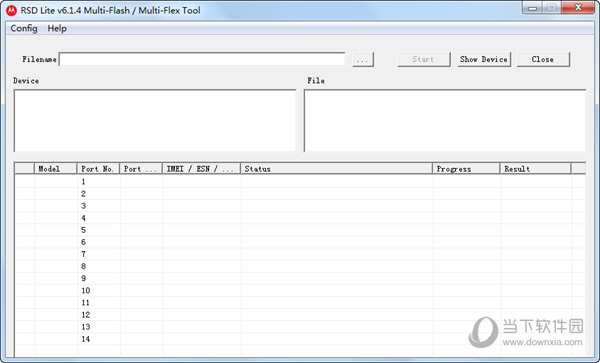The image size is (600, 363).
Task: Select port row number 2
Action: [x=300, y=194]
